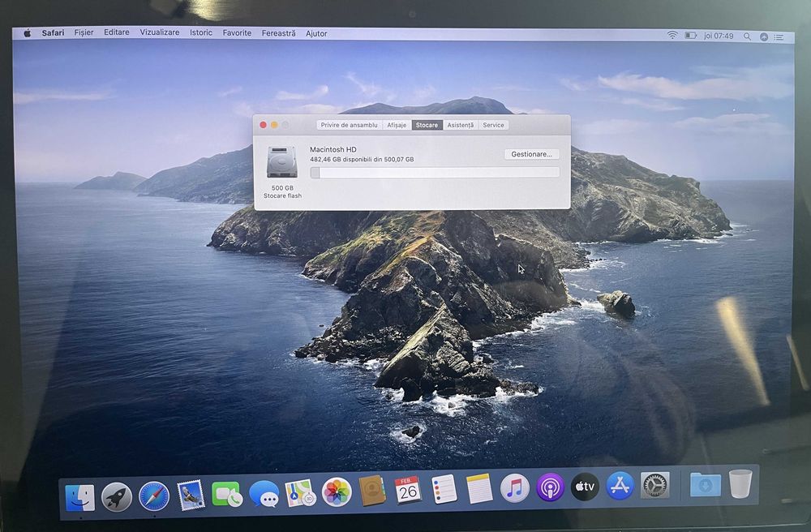811x532 pixels.
Task: Open App Store from the Dock
Action: pyautogui.click(x=620, y=486)
